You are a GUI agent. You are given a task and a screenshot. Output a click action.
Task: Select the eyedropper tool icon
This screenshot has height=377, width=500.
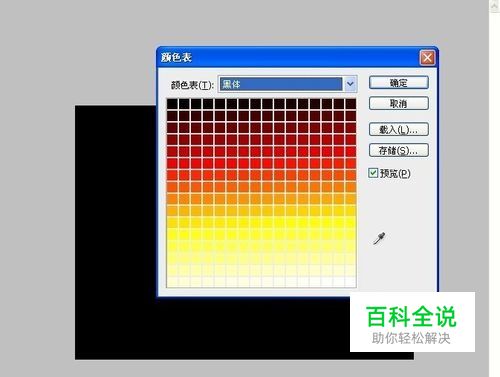point(379,238)
